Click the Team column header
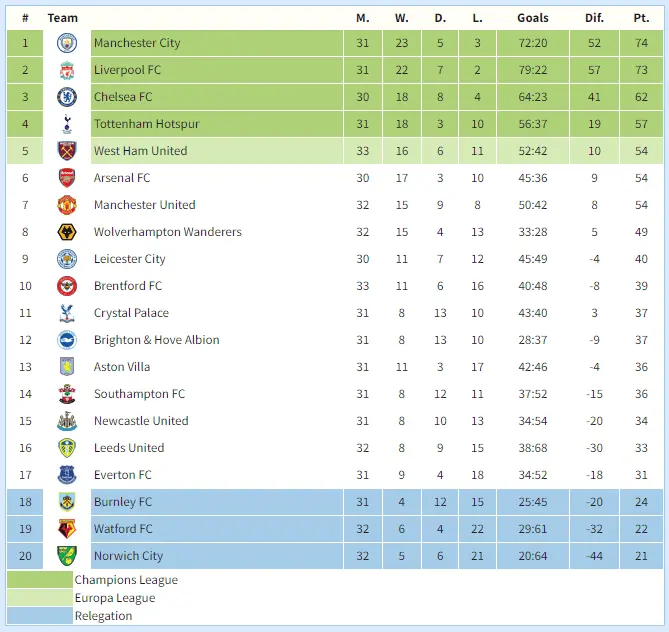Image resolution: width=669 pixels, height=632 pixels. click(x=62, y=18)
